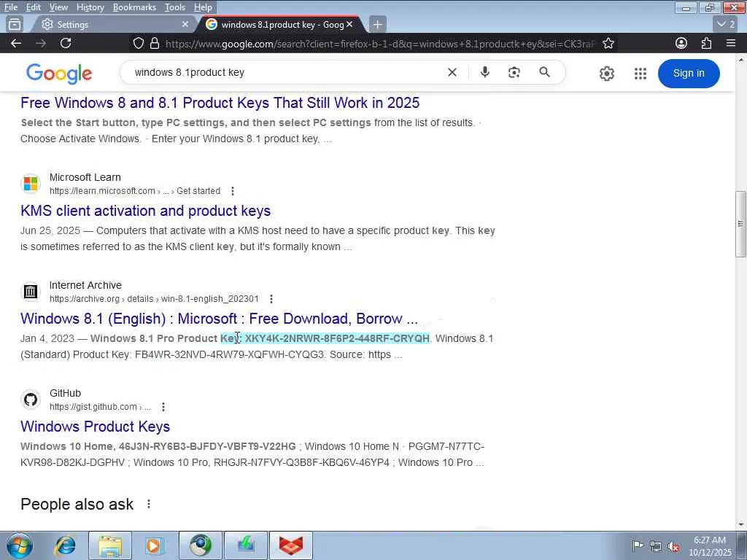Open the Bookmarks menu

(134, 7)
